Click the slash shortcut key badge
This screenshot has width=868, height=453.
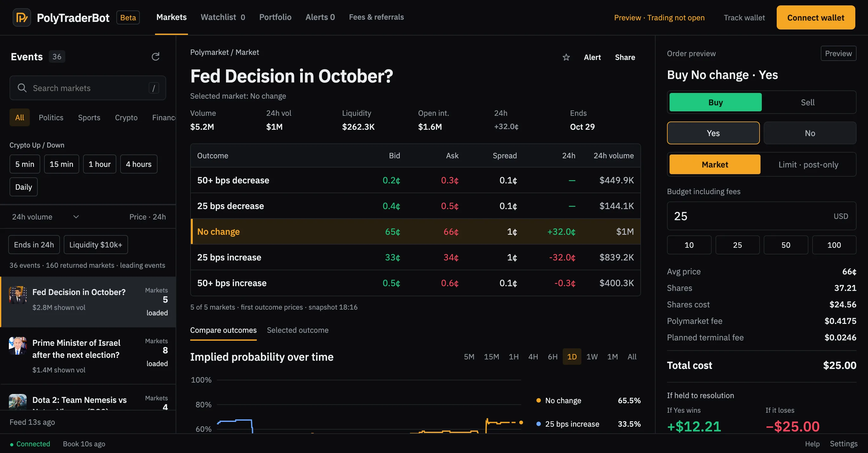(x=154, y=88)
